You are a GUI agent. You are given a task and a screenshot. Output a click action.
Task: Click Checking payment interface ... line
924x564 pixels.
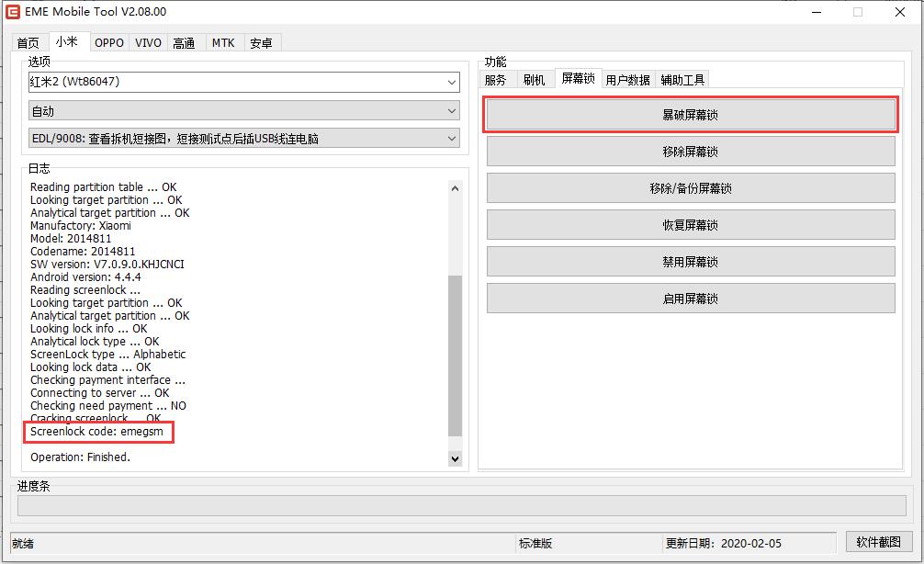tap(107, 380)
